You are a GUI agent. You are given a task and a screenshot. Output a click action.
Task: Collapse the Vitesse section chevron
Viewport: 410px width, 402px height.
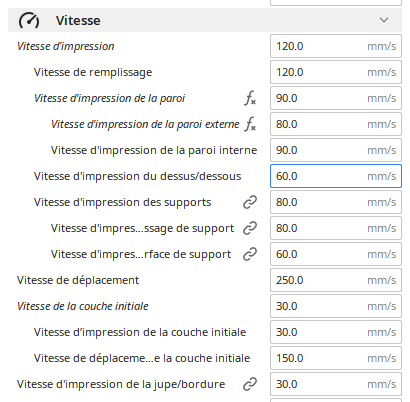point(384,20)
